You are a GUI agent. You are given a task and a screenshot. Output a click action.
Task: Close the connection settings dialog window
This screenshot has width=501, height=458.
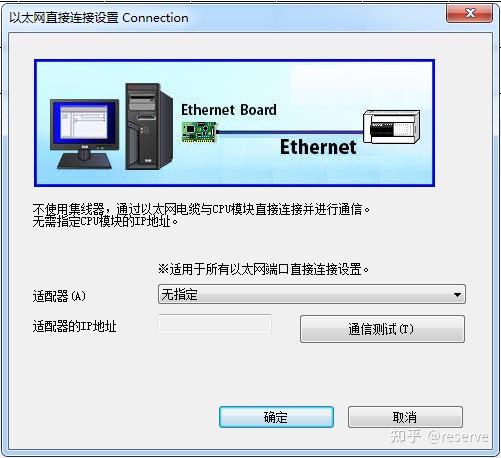coord(470,13)
